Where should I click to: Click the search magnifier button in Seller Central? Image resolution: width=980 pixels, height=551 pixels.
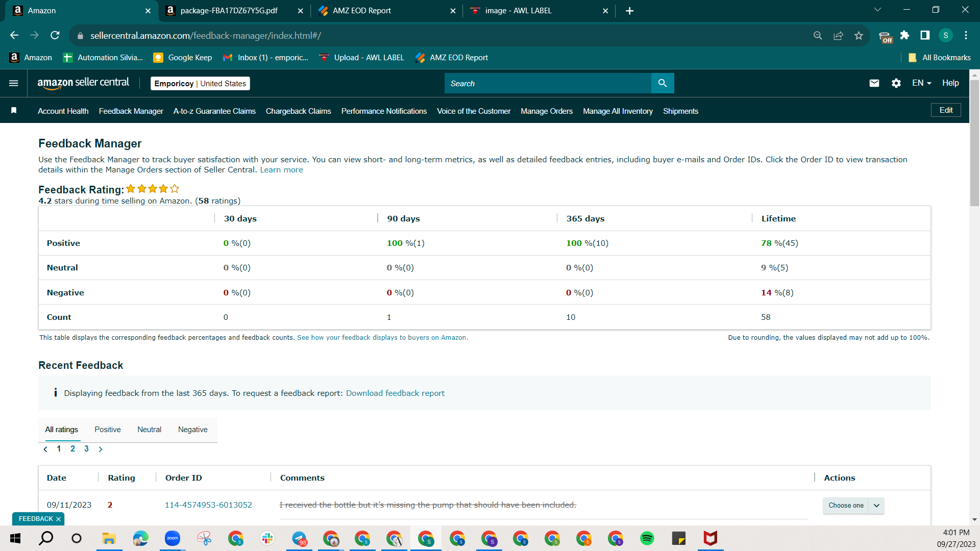click(x=663, y=83)
